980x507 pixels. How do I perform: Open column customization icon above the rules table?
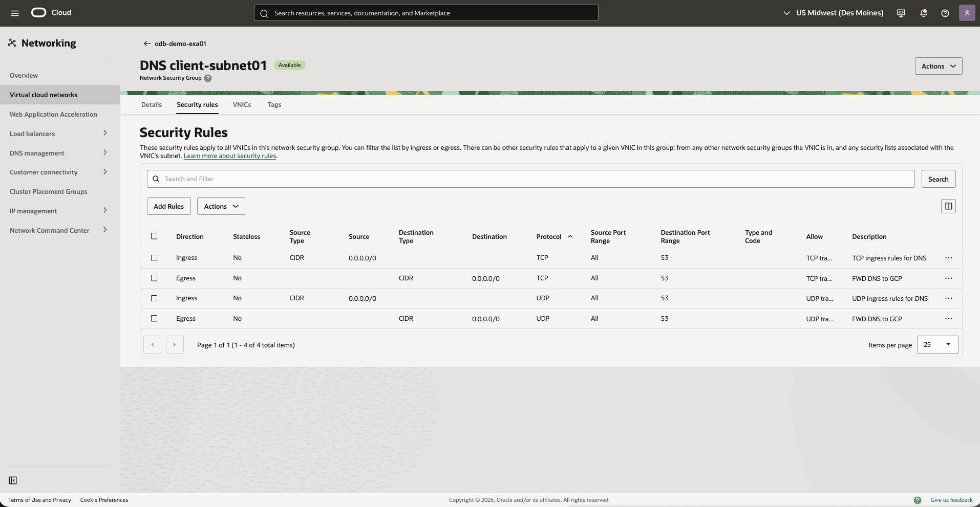tap(948, 206)
